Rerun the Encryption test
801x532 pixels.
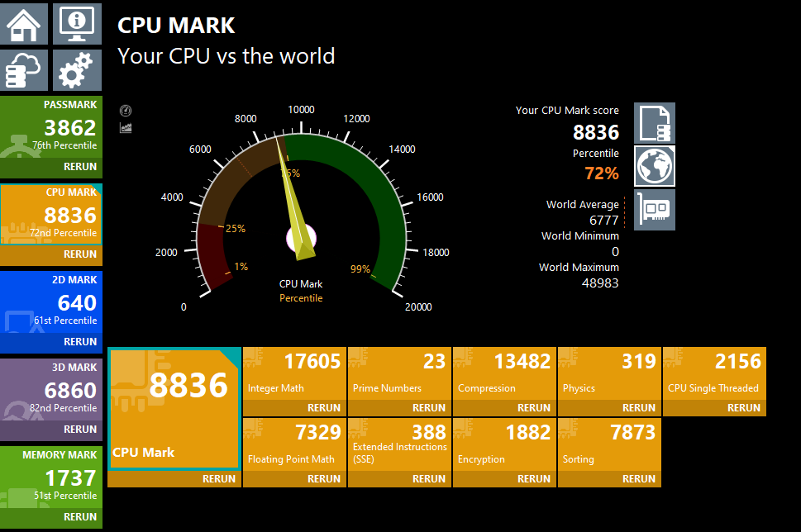(533, 479)
